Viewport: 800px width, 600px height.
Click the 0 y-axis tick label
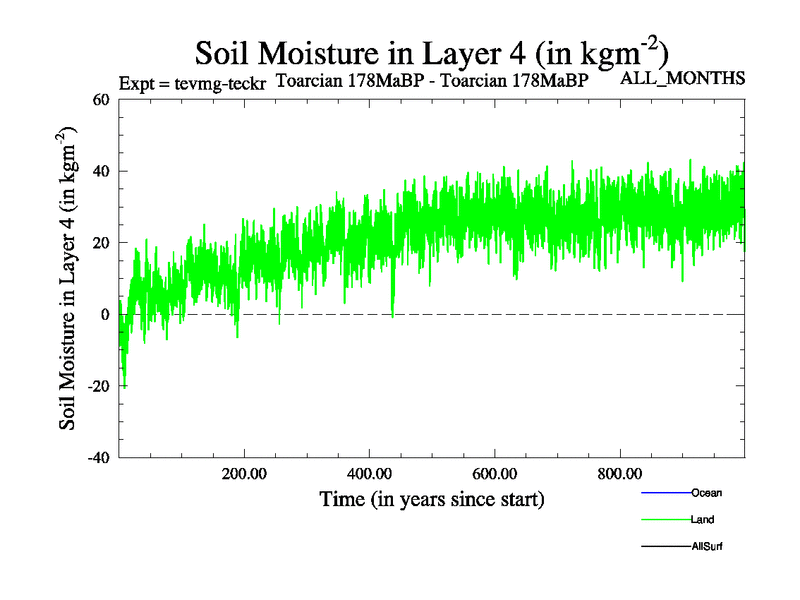[104, 314]
